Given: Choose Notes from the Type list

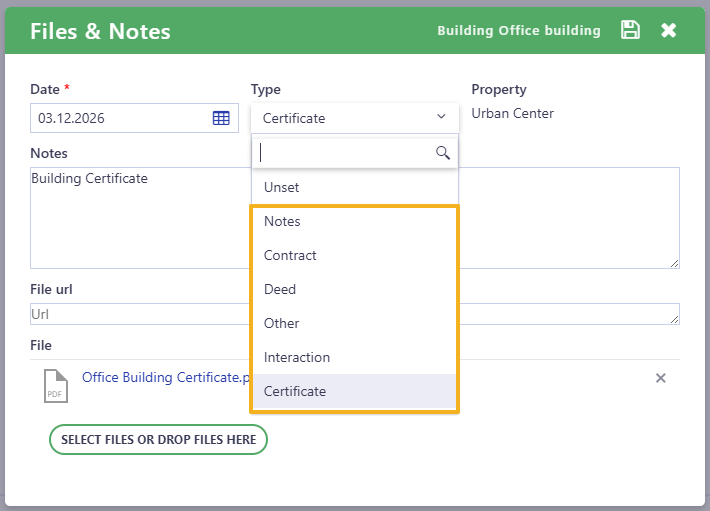Looking at the screenshot, I should [355, 221].
